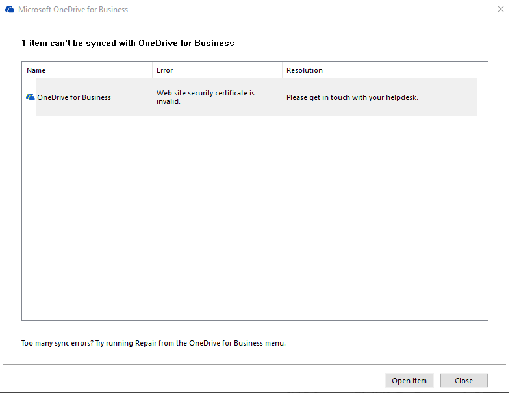
Task: Click the Close button at bottom
Action: click(464, 381)
